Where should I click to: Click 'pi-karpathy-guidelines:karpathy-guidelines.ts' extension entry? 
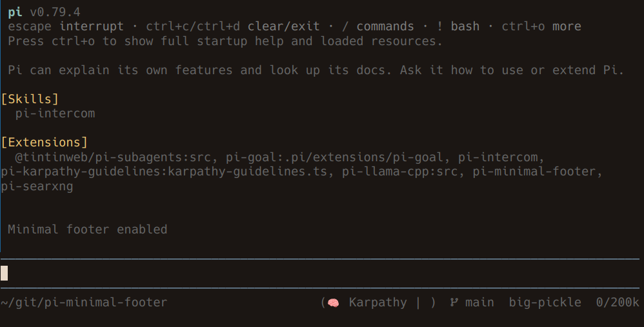click(x=164, y=172)
